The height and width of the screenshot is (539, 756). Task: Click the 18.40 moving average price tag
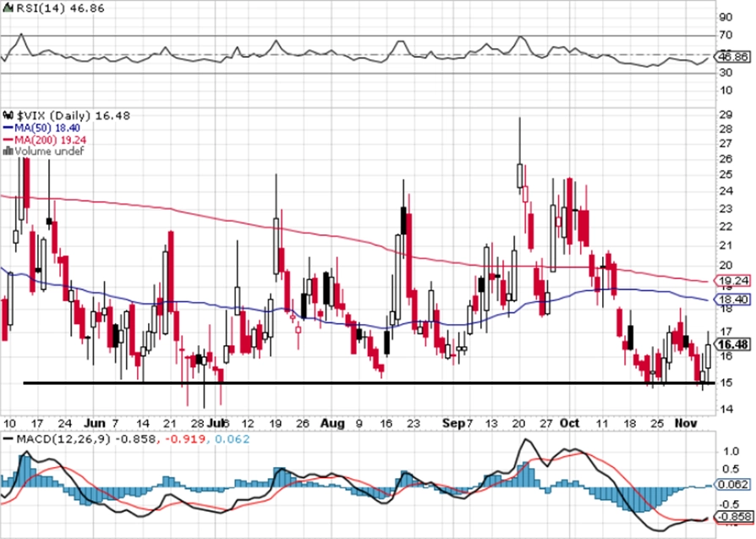click(733, 300)
